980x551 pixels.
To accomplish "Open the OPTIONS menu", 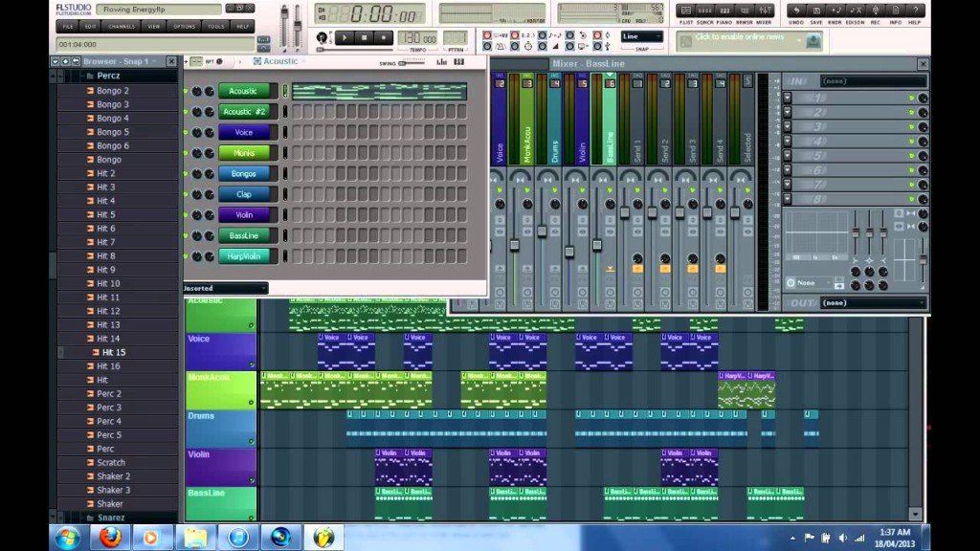I will 185,26.
